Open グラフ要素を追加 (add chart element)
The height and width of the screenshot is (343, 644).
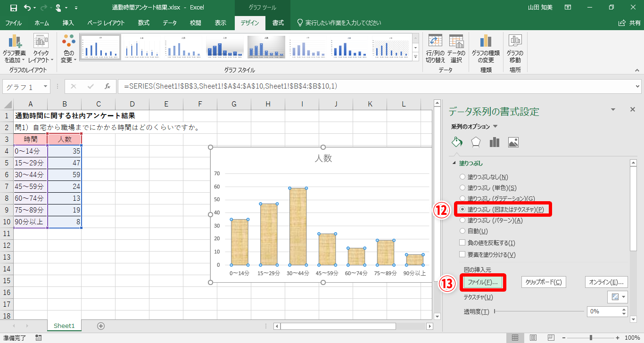coord(14,49)
